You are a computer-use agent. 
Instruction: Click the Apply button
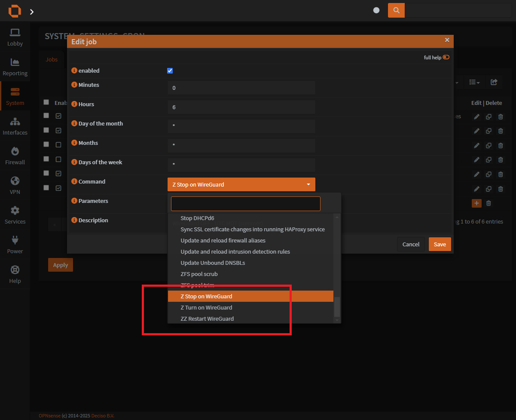point(61,265)
